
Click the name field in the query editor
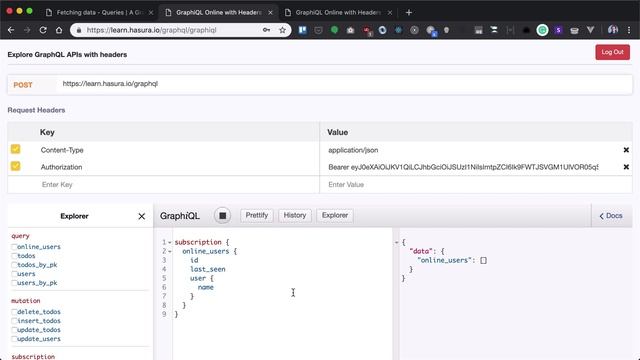tap(206, 287)
